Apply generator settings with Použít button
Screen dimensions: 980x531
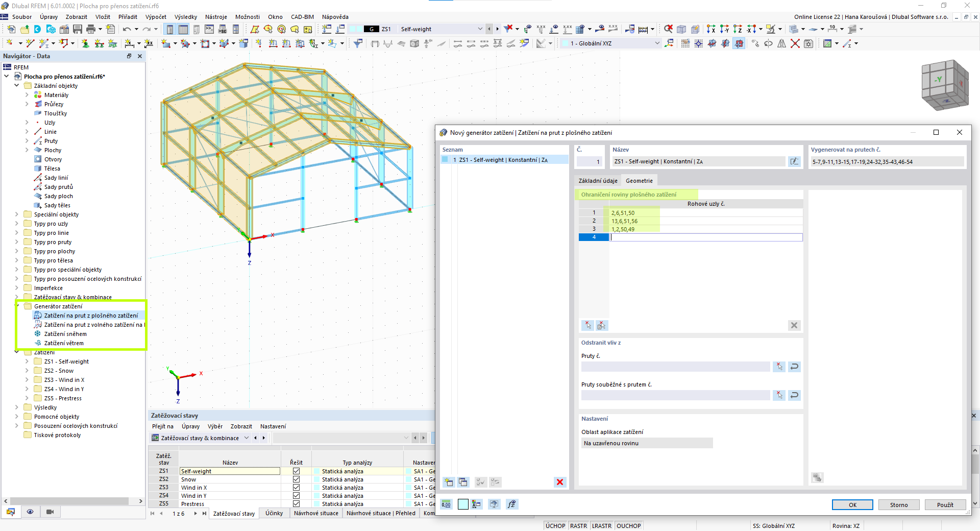click(945, 505)
